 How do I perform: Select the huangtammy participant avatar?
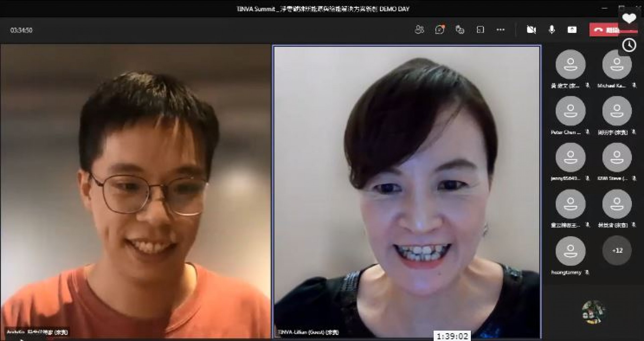pyautogui.click(x=570, y=251)
